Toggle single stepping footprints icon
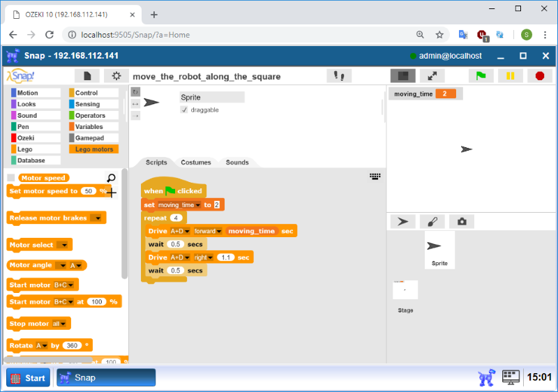 [339, 76]
